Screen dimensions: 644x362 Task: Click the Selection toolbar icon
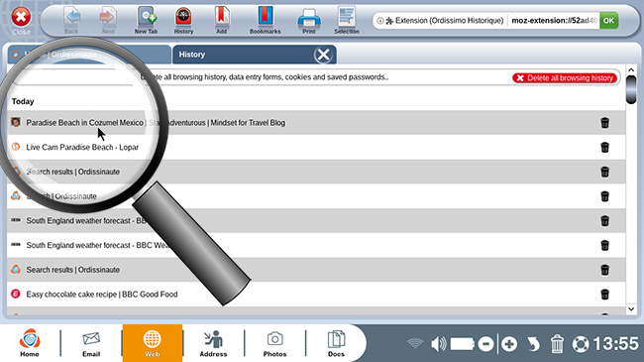(x=347, y=20)
